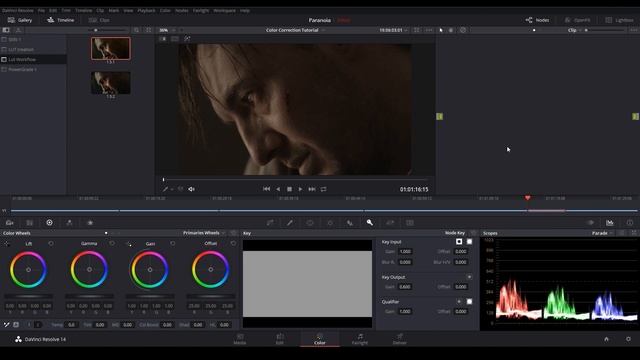The height and width of the screenshot is (360, 640).
Task: Select the Stills 1 album
Action: pyautogui.click(x=33, y=40)
